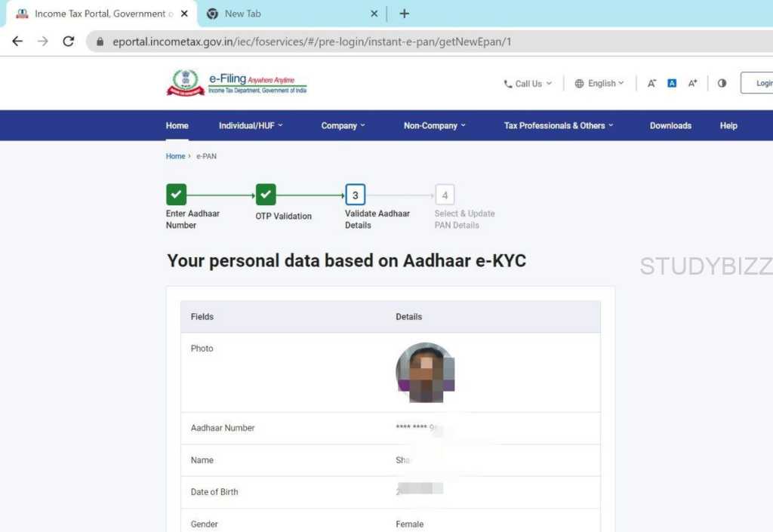Click the e-Filing portal logo
Screen dimensions: 773x532
[x=236, y=83]
